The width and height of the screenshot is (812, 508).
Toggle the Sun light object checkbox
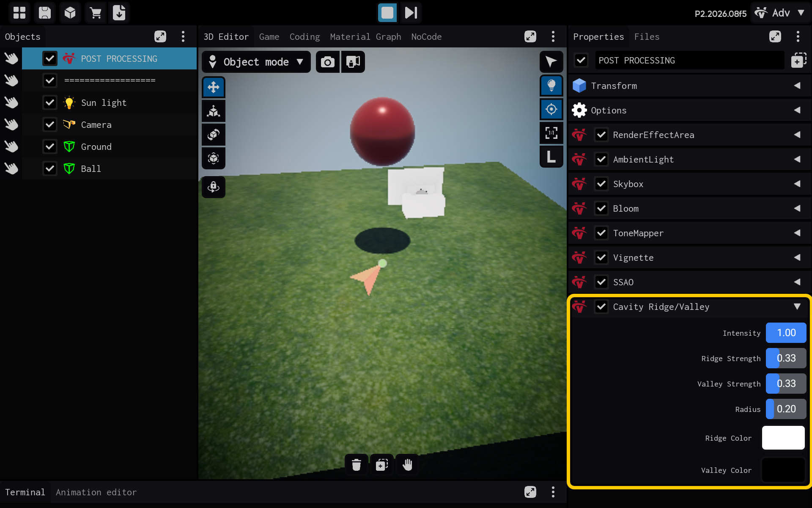coord(50,102)
